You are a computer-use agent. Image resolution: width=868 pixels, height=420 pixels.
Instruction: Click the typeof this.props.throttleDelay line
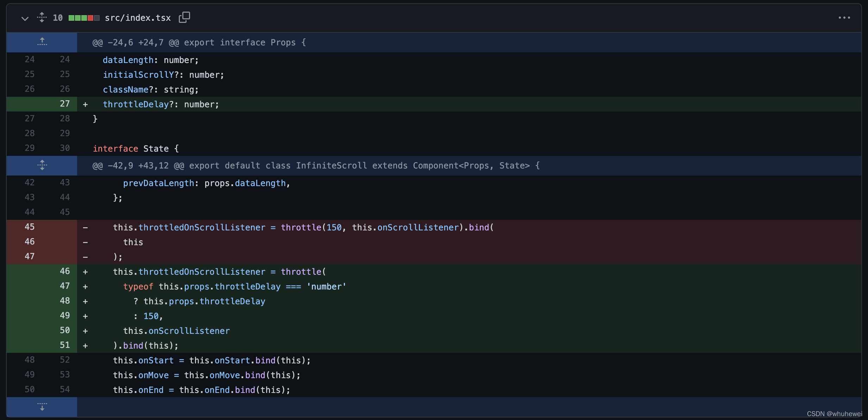coord(469,286)
